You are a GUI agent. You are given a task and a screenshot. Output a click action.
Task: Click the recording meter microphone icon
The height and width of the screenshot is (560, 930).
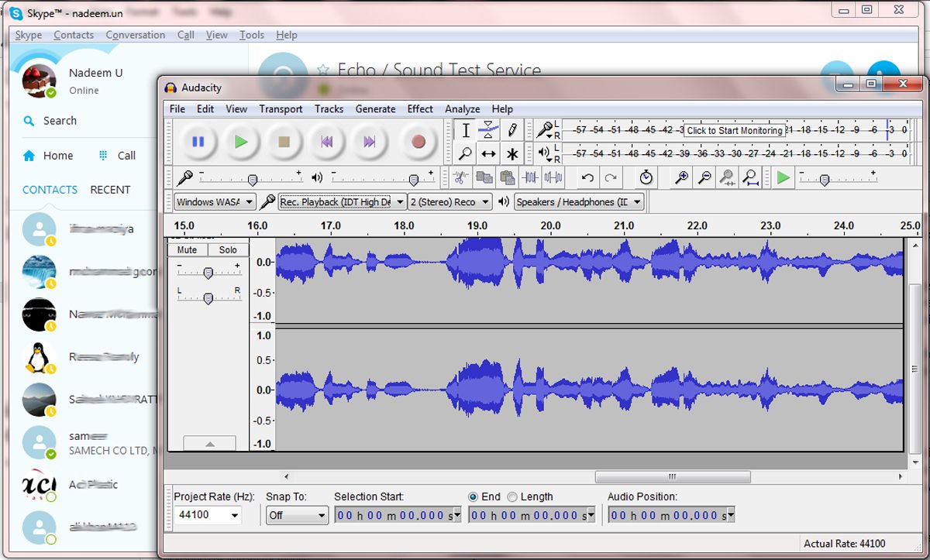(x=545, y=130)
